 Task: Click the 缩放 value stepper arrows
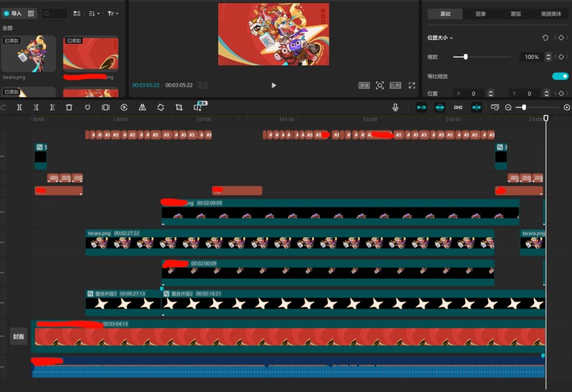click(x=548, y=57)
